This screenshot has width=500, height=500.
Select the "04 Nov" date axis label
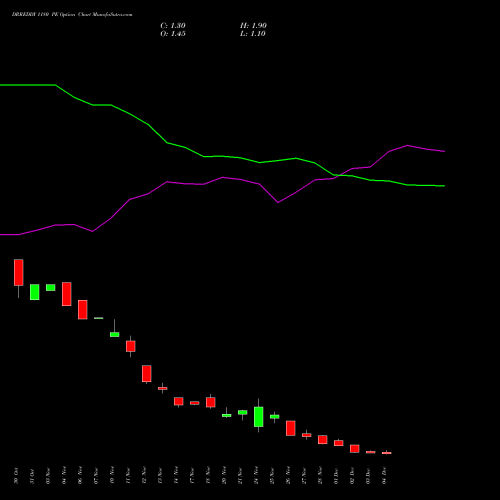(x=64, y=475)
